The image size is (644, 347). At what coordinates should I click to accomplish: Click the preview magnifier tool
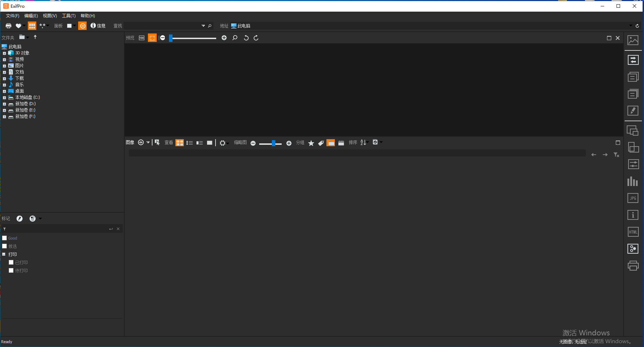coord(235,38)
